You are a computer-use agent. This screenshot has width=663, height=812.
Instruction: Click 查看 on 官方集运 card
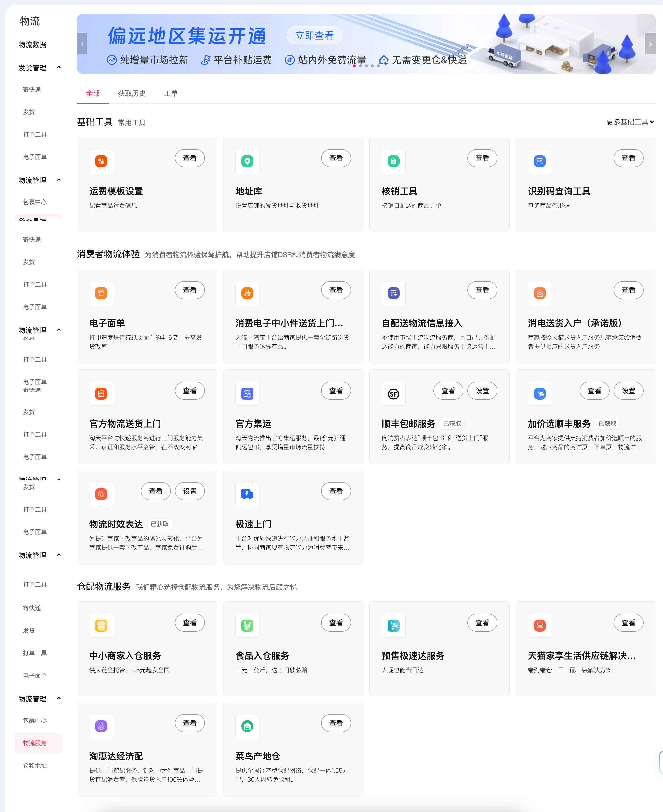pos(336,391)
